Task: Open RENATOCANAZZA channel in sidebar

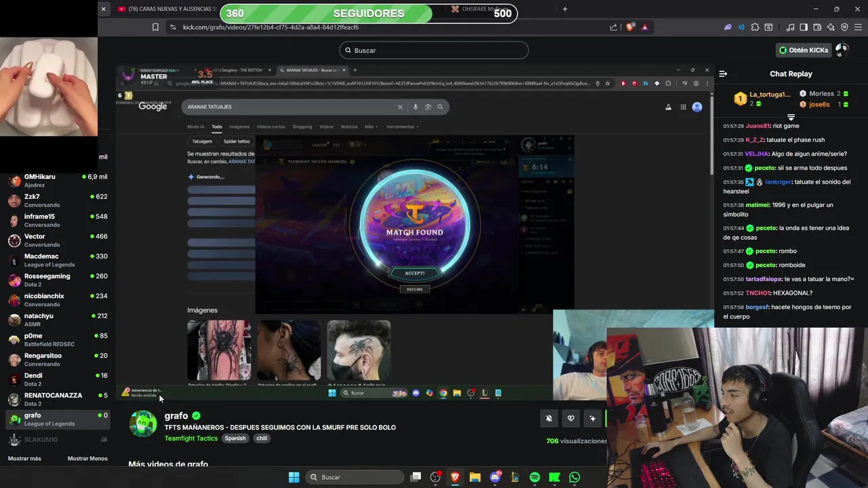Action: (57, 399)
